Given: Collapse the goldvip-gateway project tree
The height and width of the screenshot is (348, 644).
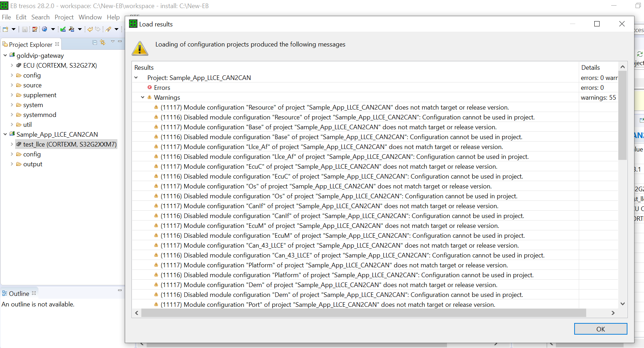Looking at the screenshot, I should (x=5, y=55).
